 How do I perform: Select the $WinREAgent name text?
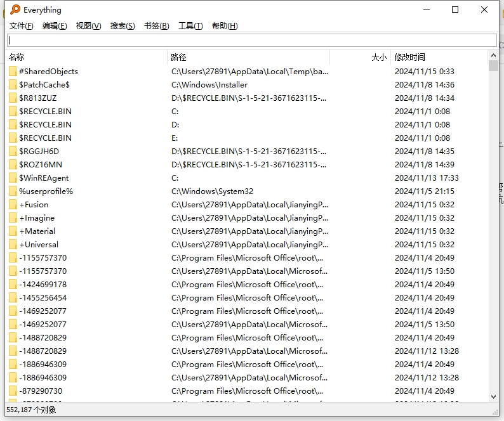point(44,178)
